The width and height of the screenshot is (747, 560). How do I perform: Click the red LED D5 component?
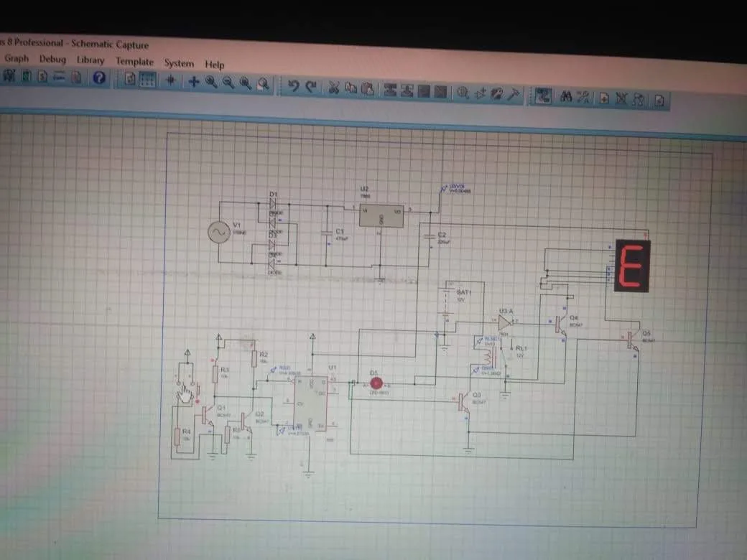pyautogui.click(x=376, y=383)
